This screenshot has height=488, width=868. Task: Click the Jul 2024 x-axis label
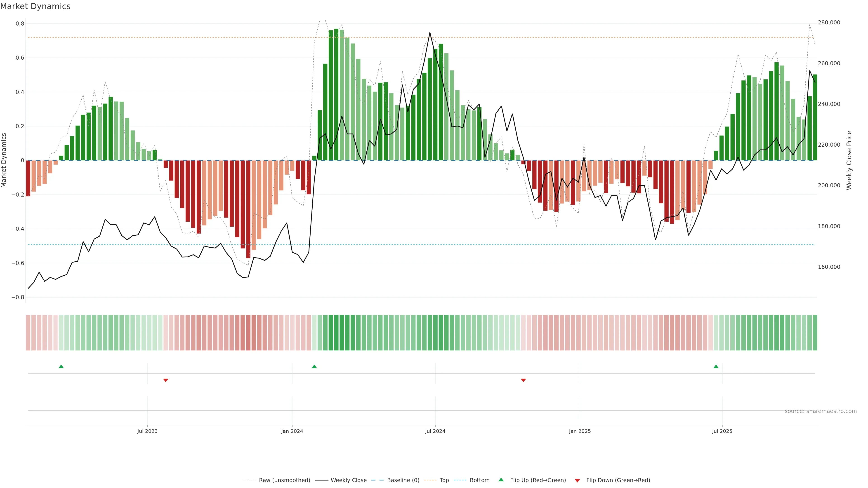(x=435, y=431)
